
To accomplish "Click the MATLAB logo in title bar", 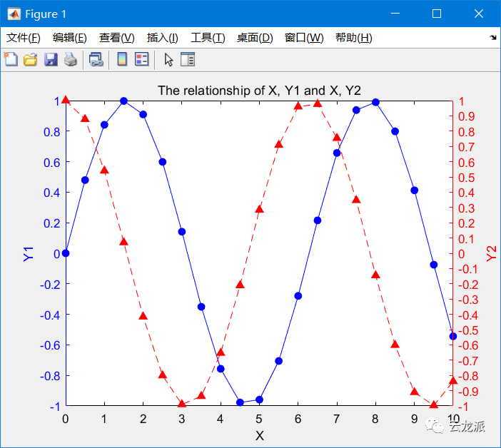I will point(14,14).
